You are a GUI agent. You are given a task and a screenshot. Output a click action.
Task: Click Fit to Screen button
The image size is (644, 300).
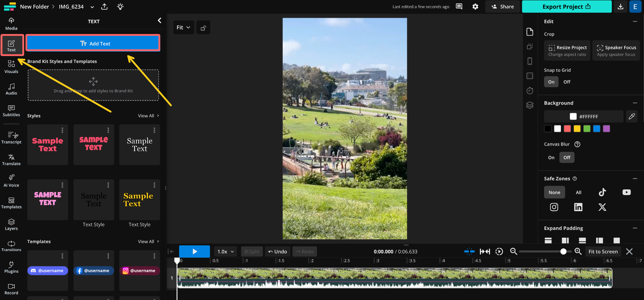603,251
